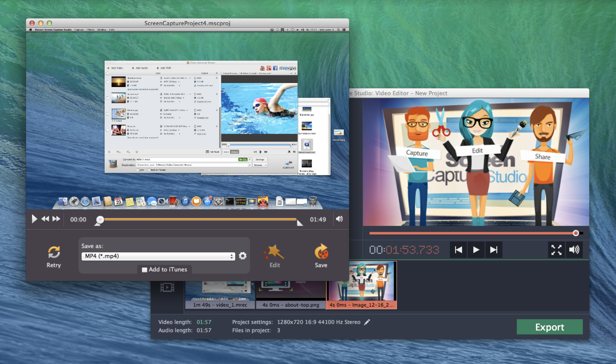Image resolution: width=616 pixels, height=364 pixels.
Task: Click the fast-forward button in capture preview
Action: pyautogui.click(x=56, y=219)
